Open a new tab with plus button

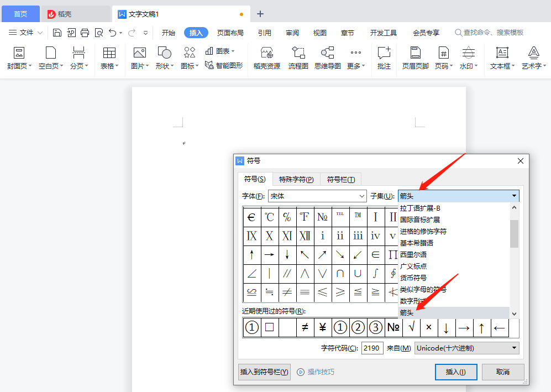pyautogui.click(x=260, y=14)
